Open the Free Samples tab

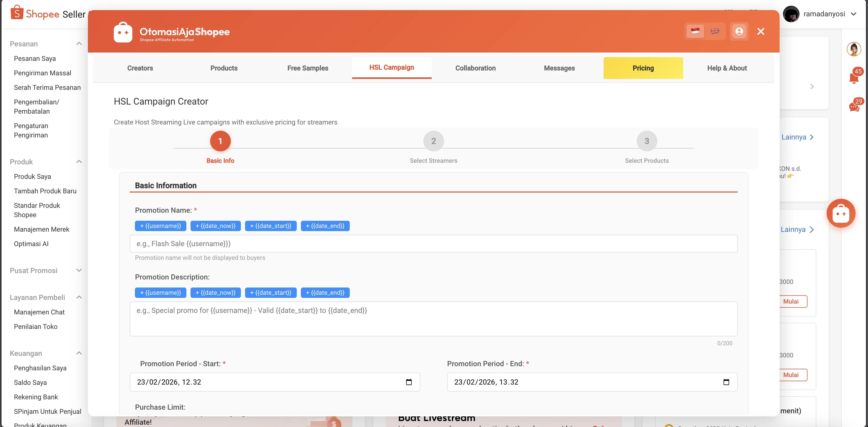coord(308,68)
